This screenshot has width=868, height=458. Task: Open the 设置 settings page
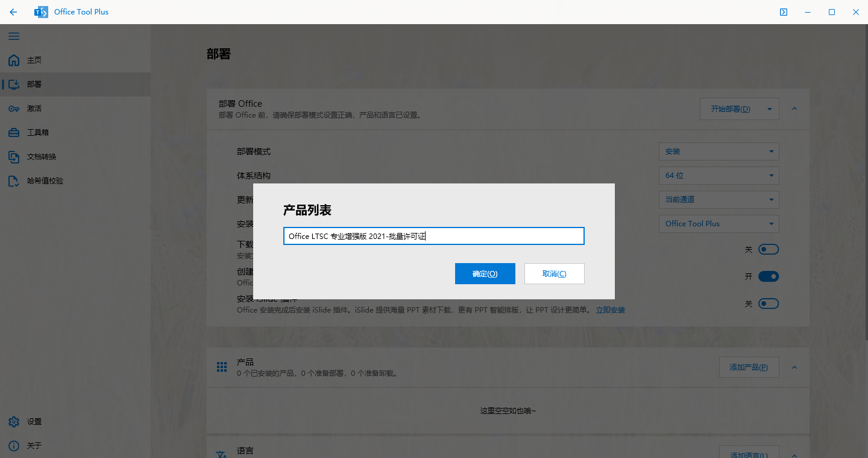(x=33, y=421)
